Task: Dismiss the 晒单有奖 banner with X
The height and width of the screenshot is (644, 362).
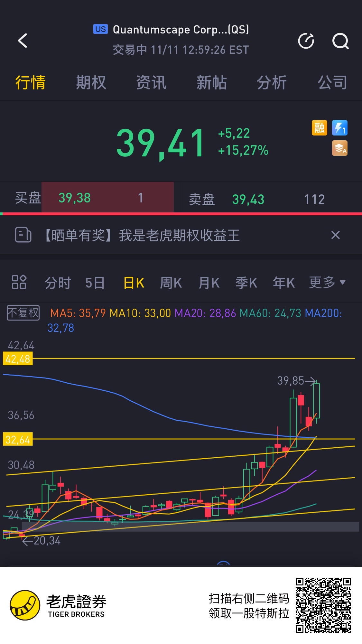Action: 336,235
